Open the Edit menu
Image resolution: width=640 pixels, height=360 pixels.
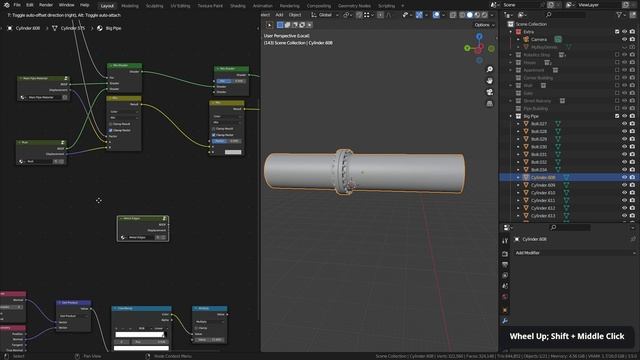click(x=30, y=5)
